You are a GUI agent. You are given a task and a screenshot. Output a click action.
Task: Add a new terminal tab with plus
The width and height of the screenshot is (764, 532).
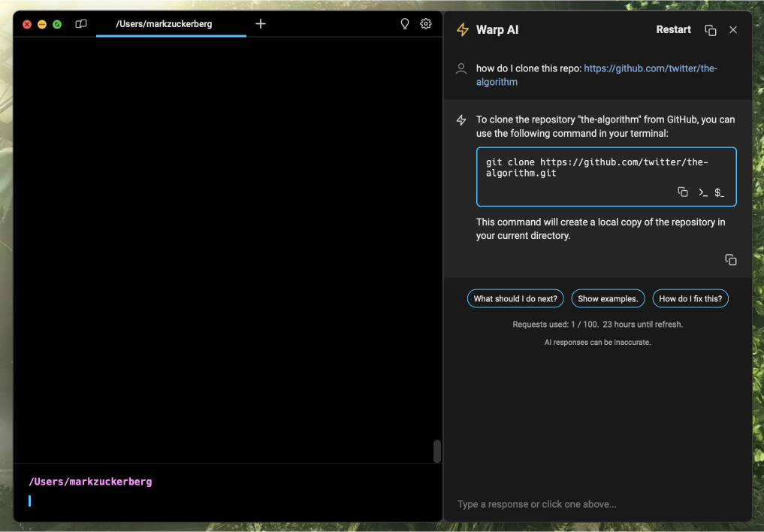(261, 24)
